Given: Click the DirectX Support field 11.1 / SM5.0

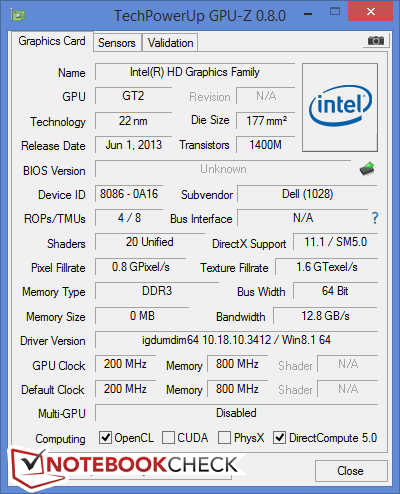Looking at the screenshot, I should coord(336,242).
